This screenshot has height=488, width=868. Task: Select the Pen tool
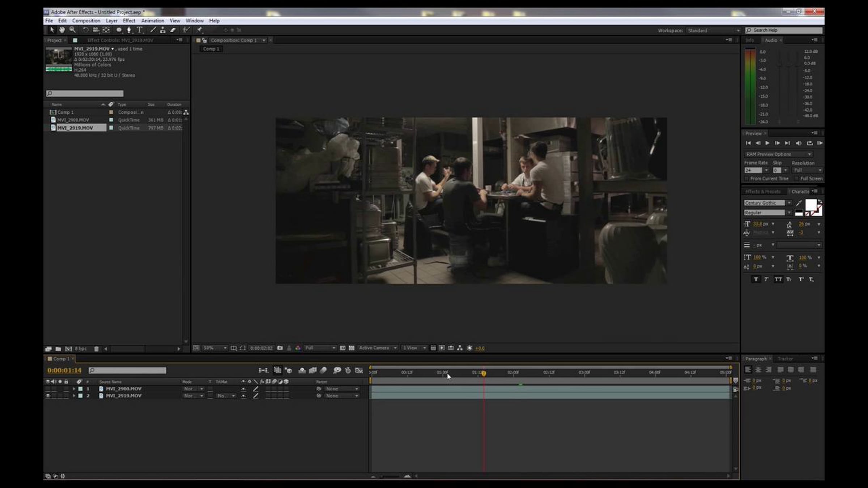coord(129,30)
